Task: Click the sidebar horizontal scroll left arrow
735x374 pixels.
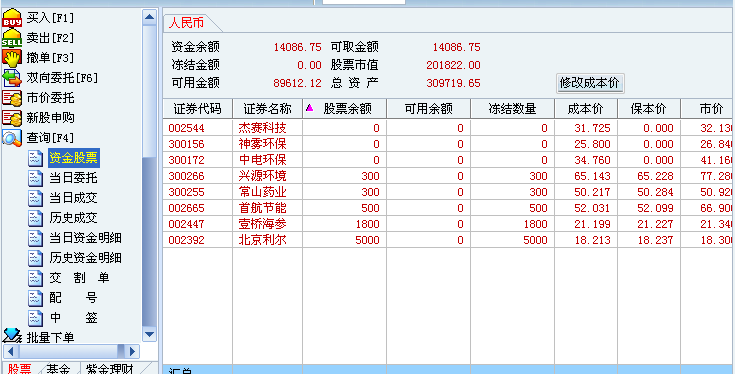Action: click(x=10, y=351)
